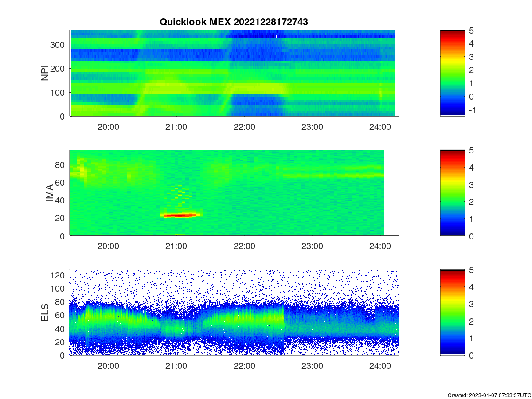Click the 20:00 tick label under ELS plot
Viewport: 532px width, 399px height.
(108, 366)
